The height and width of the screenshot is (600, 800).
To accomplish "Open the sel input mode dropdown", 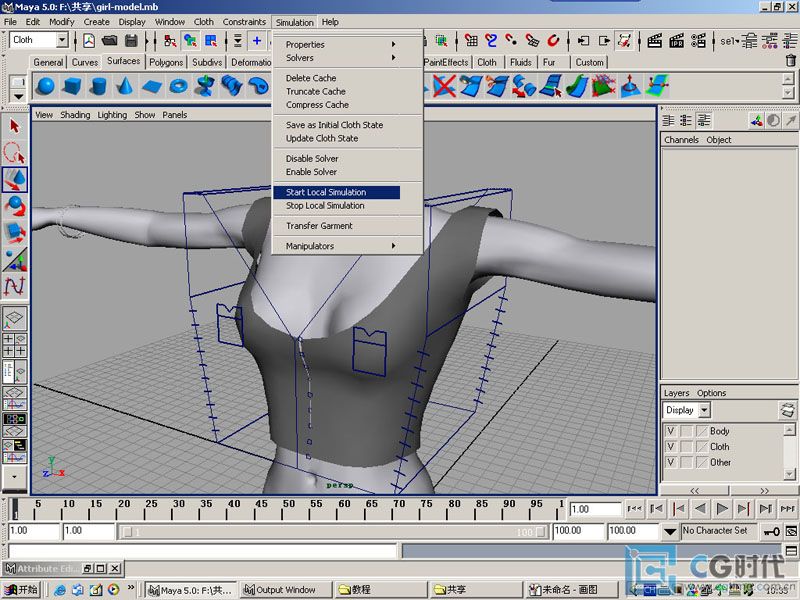I will point(730,41).
